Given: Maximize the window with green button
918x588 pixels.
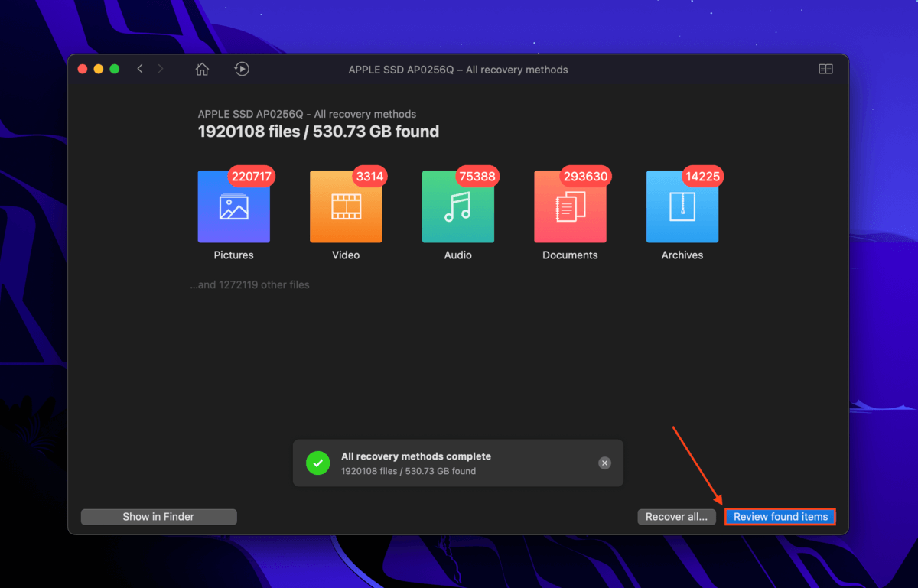Looking at the screenshot, I should pos(115,69).
